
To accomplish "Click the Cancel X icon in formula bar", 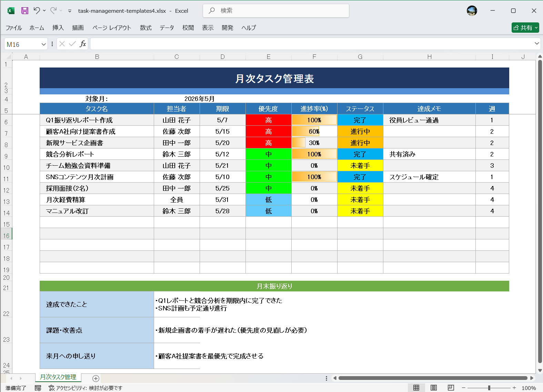I will point(62,44).
